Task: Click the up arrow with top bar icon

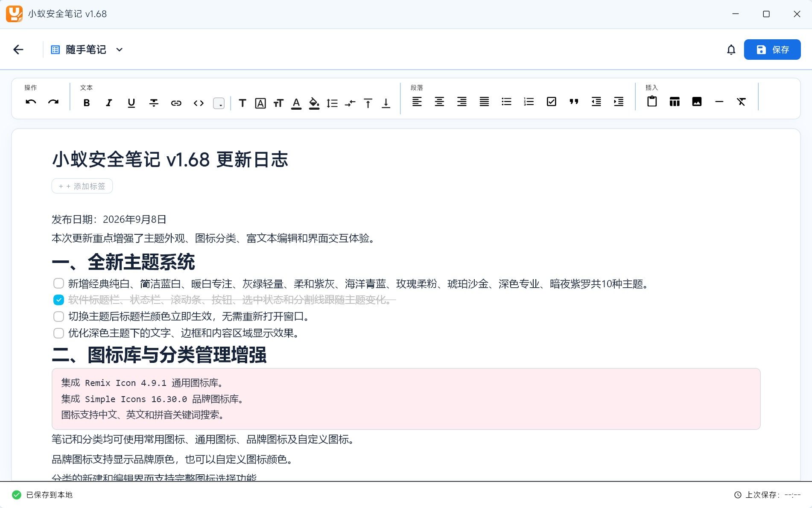Action: tap(368, 102)
